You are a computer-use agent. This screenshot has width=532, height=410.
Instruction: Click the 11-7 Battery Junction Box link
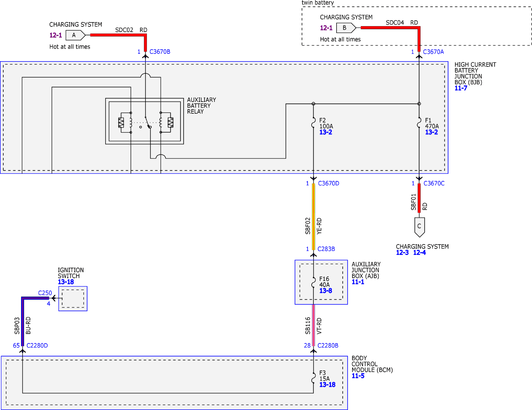(x=461, y=88)
